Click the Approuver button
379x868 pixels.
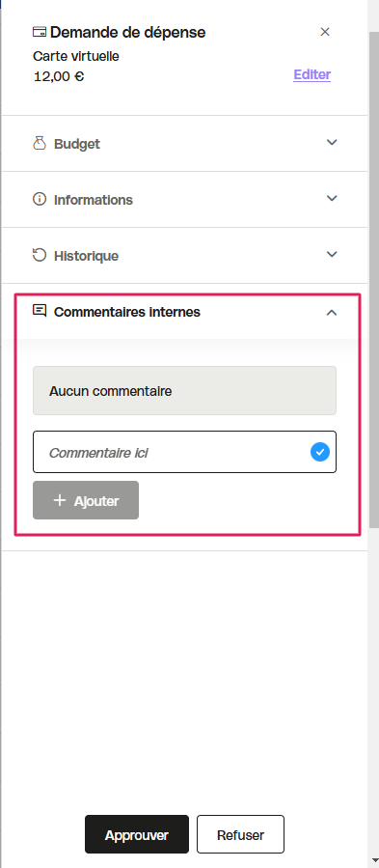click(137, 834)
